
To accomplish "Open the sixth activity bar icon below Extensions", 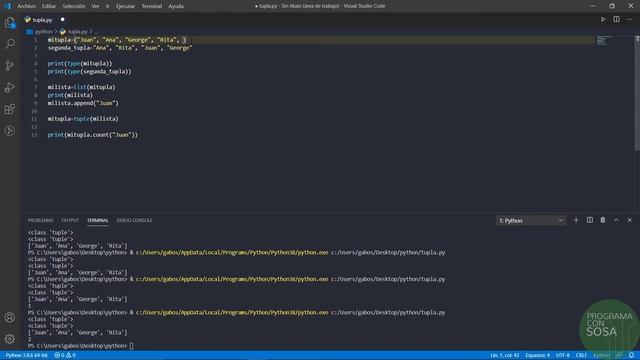I will [x=10, y=131].
